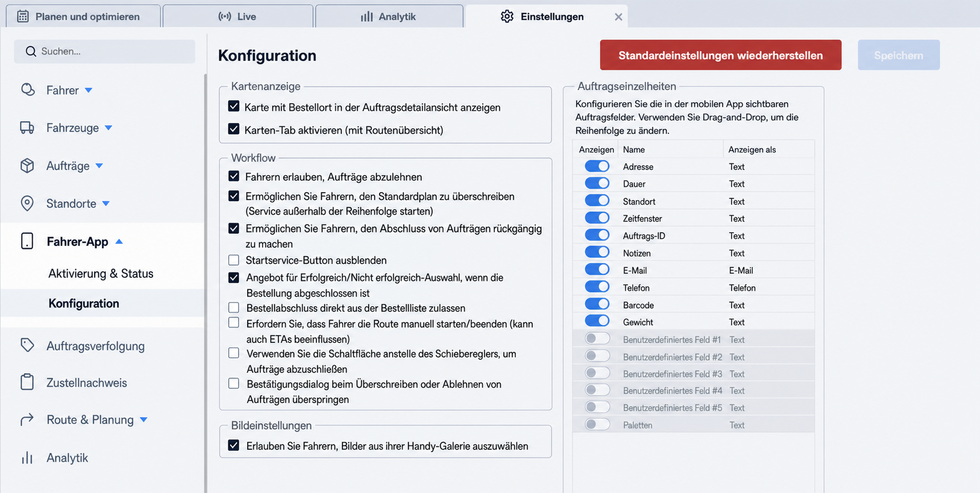Check Route manuell starten/beenden option
The image size is (980, 493).
pos(234,323)
